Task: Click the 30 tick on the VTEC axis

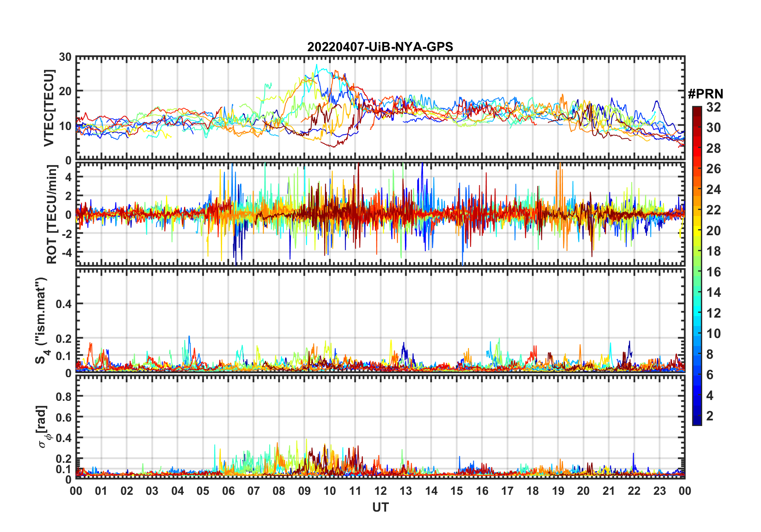Action: (x=65, y=57)
